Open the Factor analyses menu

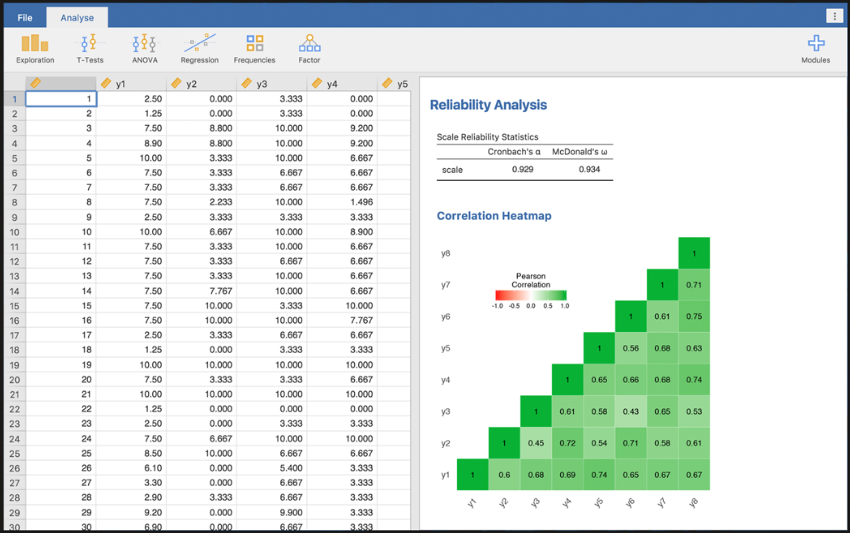(309, 49)
